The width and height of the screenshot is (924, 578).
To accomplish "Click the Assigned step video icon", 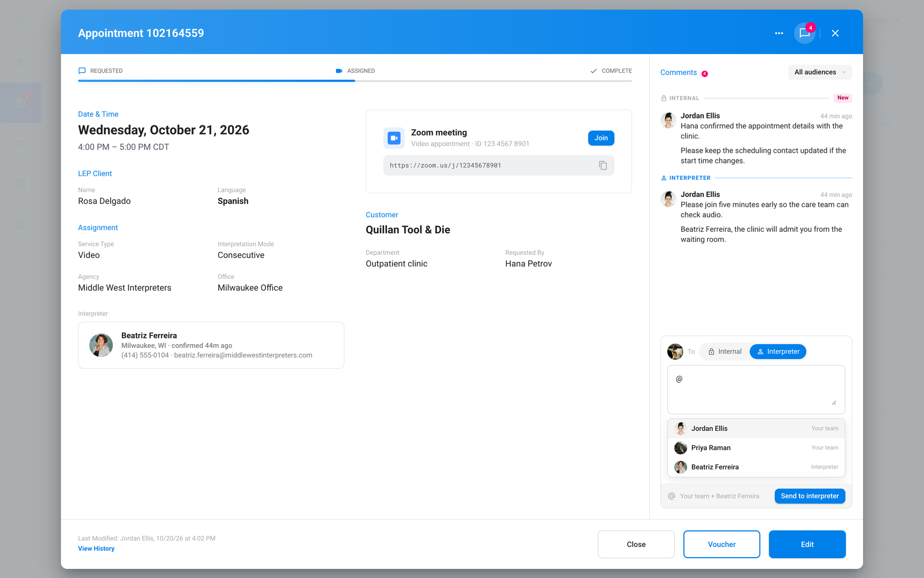I will [339, 71].
